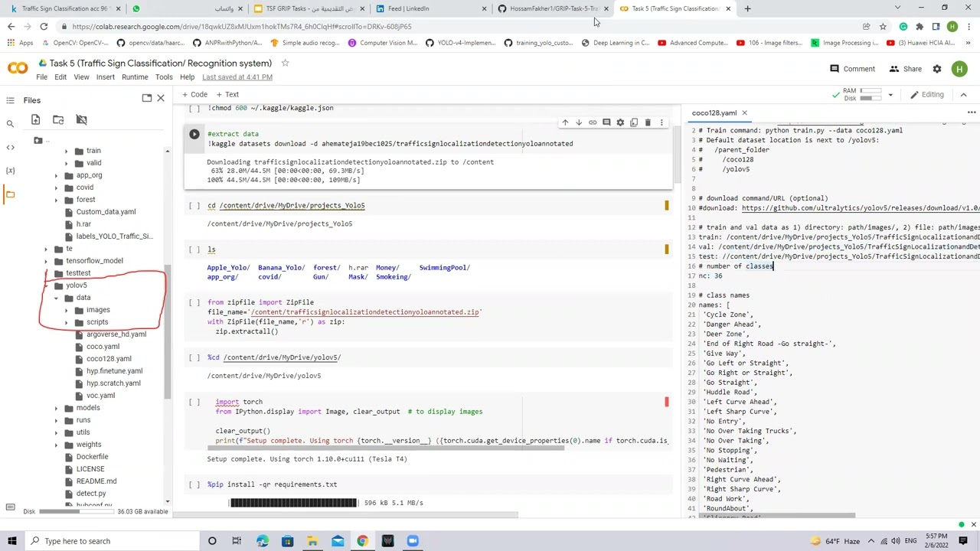Close the coco128.yaml editor tab

[744, 113]
